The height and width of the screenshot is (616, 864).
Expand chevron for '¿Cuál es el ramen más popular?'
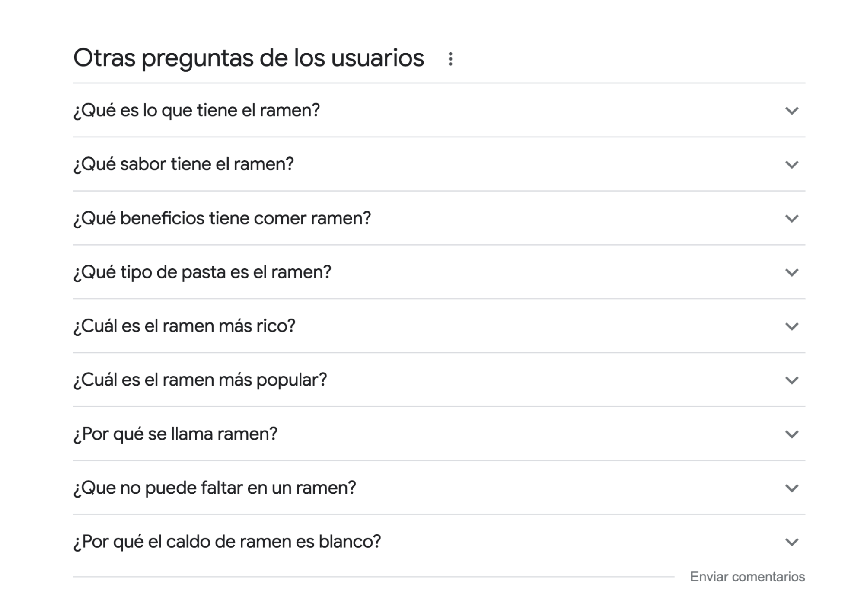pyautogui.click(x=791, y=380)
